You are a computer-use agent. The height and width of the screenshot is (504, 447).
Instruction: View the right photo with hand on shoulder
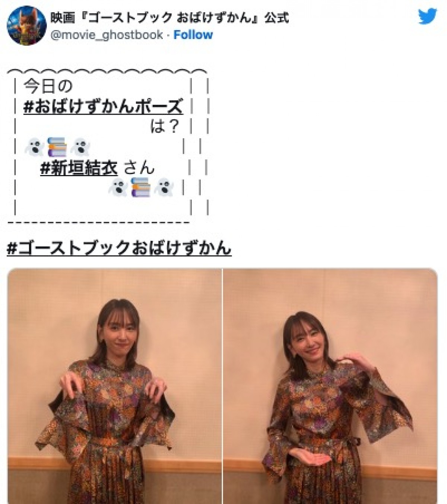(x=330, y=386)
